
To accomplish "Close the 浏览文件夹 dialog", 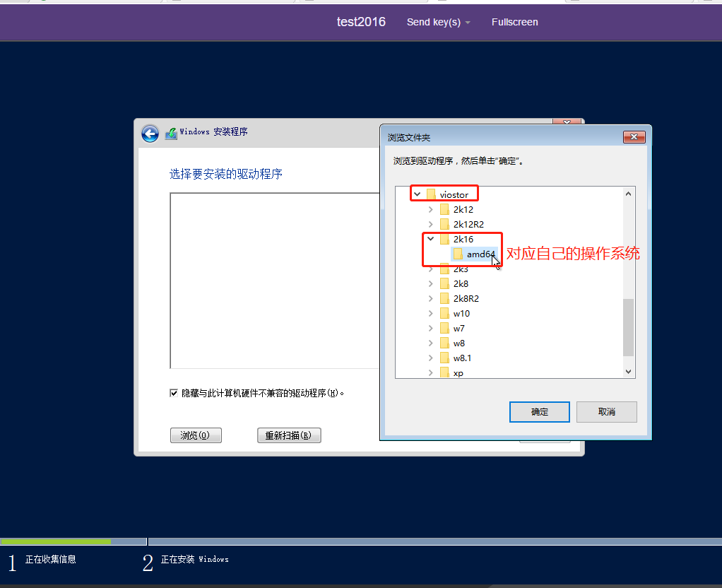I will [634, 137].
